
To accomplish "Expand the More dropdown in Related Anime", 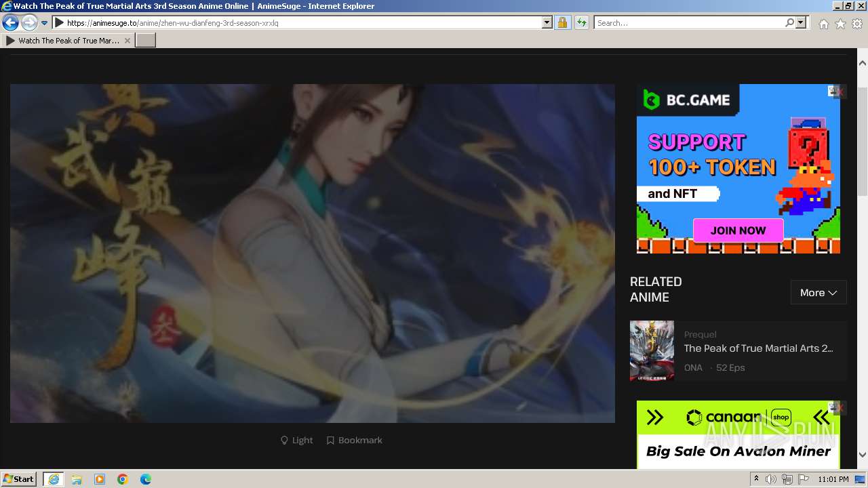I will coord(818,293).
